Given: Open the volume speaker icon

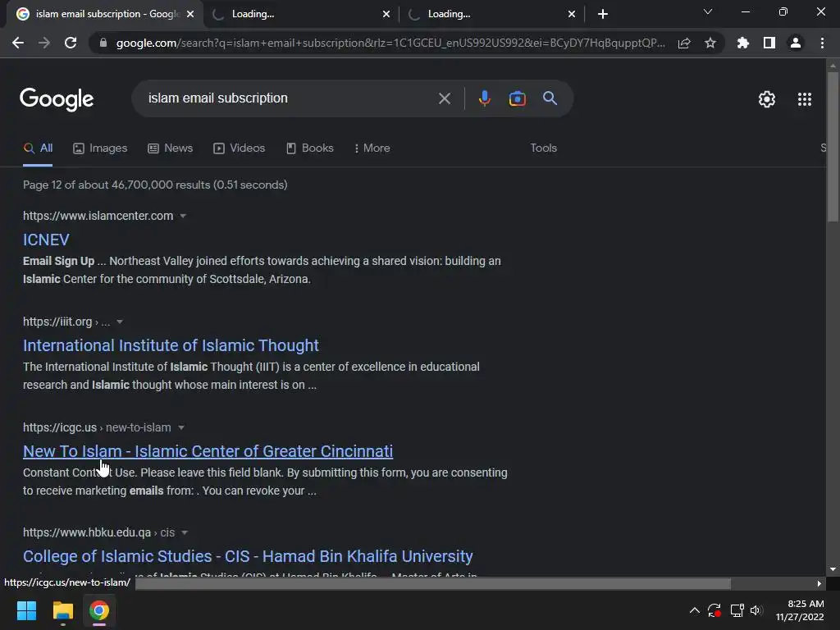Looking at the screenshot, I should pyautogui.click(x=756, y=610).
